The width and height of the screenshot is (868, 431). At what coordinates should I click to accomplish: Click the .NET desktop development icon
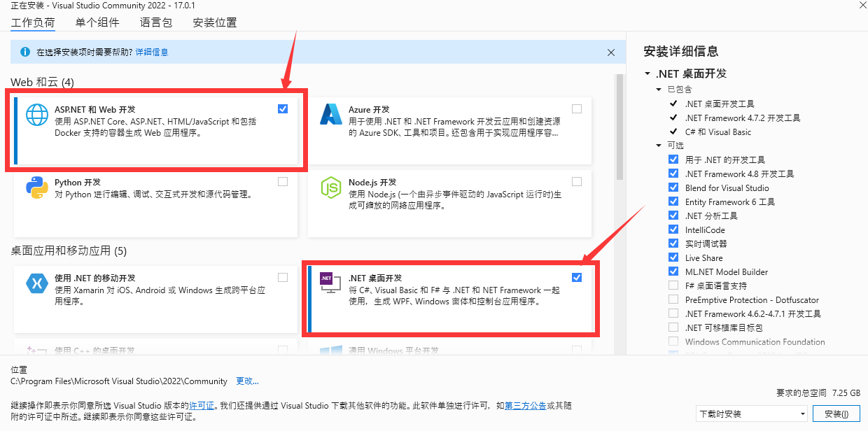330,283
